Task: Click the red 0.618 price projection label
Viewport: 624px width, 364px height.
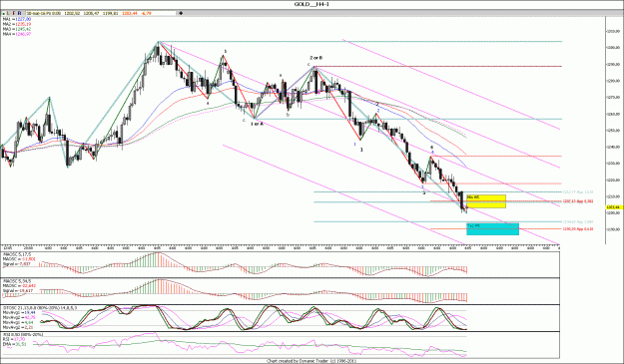Action: click(x=578, y=229)
